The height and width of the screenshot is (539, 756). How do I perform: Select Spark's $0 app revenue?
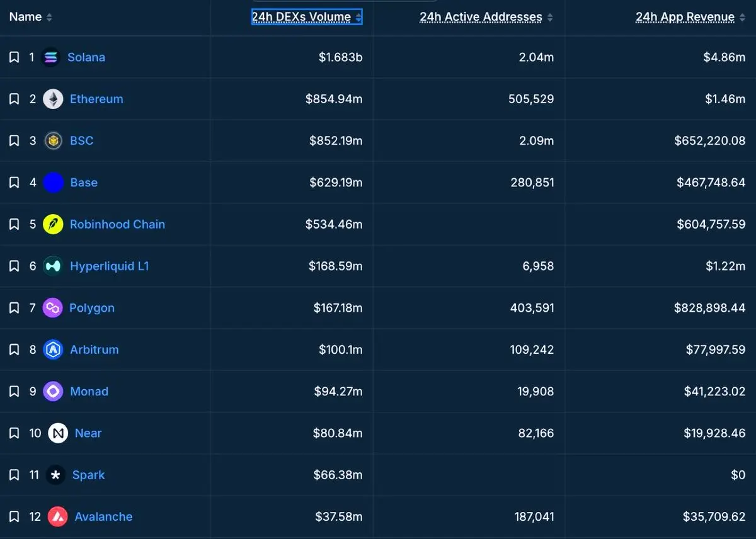[738, 475]
